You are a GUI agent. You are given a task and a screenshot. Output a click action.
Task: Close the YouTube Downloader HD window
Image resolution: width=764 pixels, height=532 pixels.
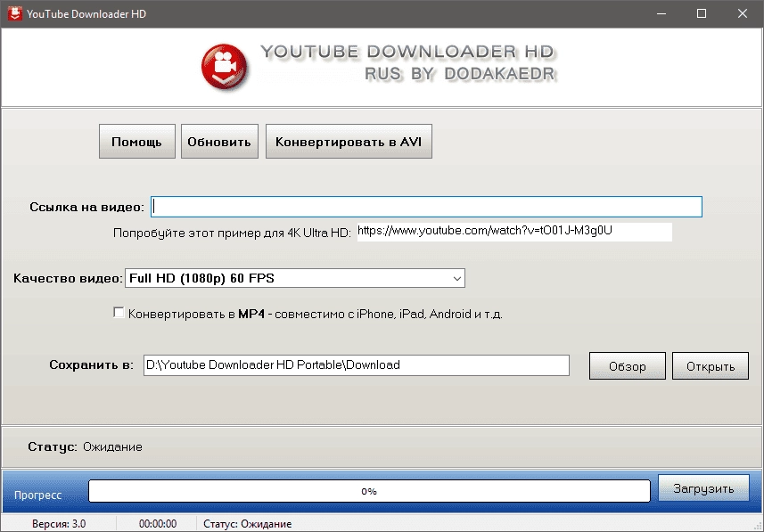pos(743,13)
